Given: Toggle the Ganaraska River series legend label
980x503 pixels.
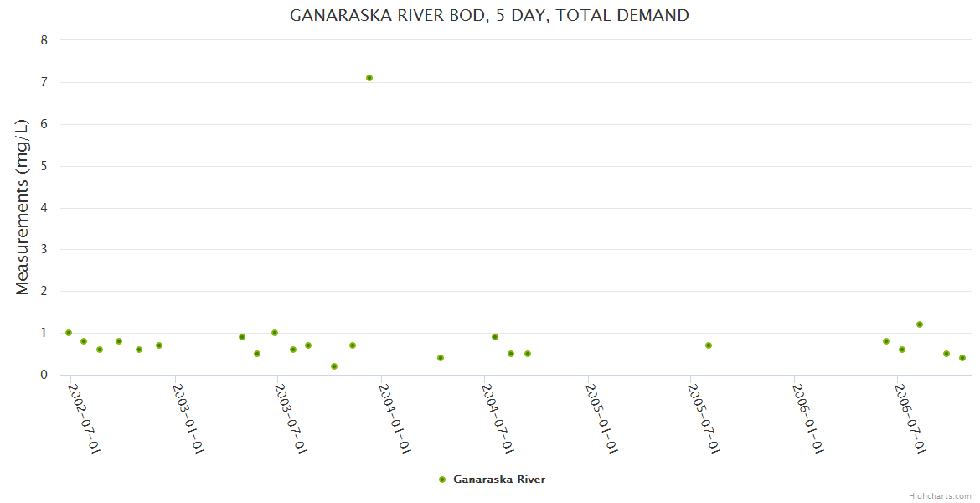Looking at the screenshot, I should click(499, 480).
